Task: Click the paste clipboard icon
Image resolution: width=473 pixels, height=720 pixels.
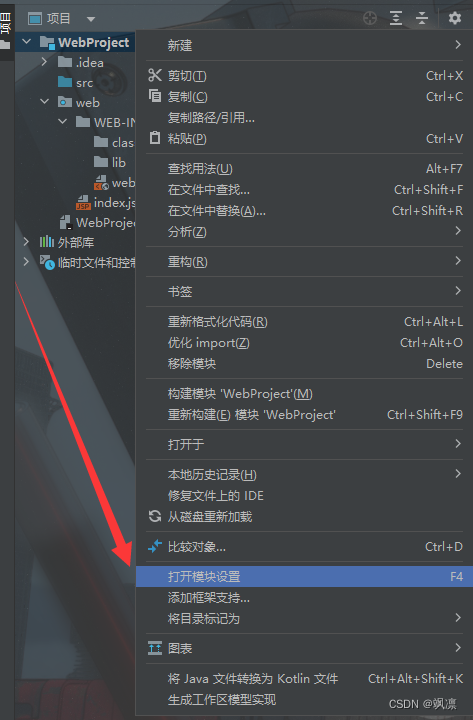Action: (155, 138)
